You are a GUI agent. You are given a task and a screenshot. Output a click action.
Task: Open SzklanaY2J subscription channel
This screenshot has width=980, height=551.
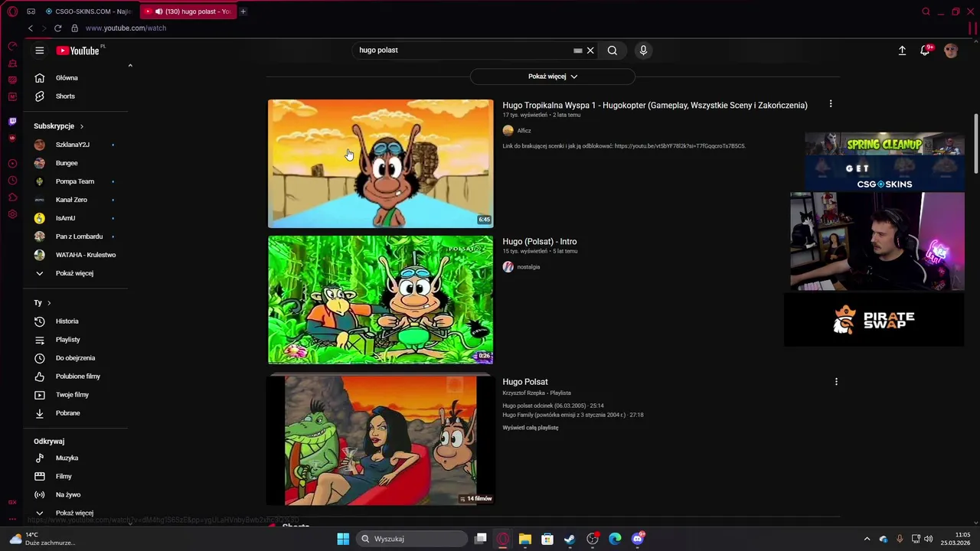73,145
